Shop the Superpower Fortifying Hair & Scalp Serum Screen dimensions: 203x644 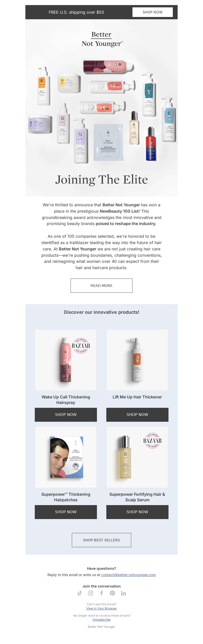(137, 512)
